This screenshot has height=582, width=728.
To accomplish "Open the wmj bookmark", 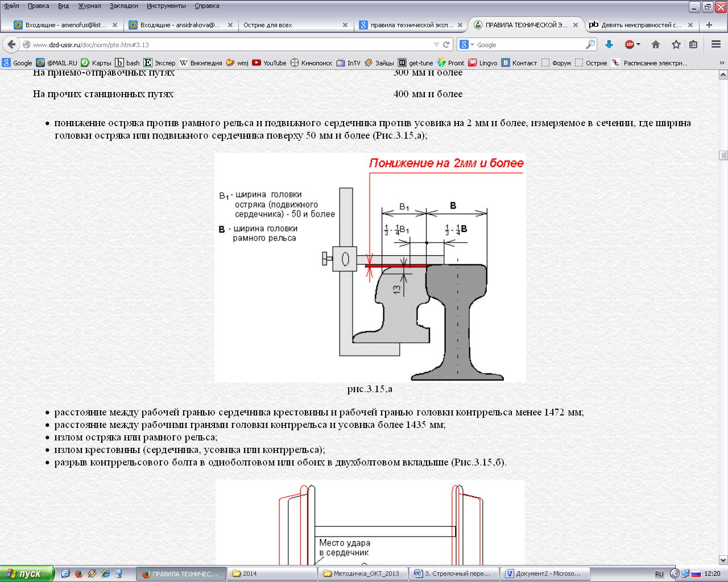I will pos(237,63).
